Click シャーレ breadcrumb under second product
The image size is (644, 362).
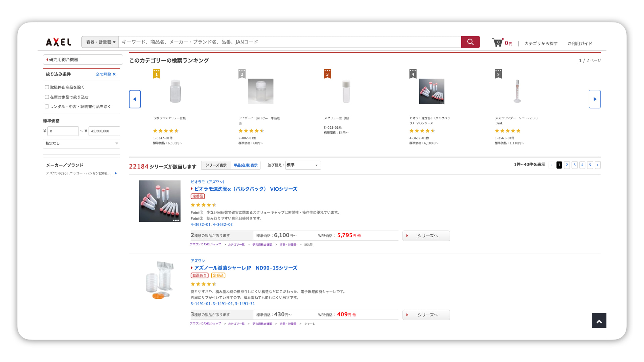[310, 324]
